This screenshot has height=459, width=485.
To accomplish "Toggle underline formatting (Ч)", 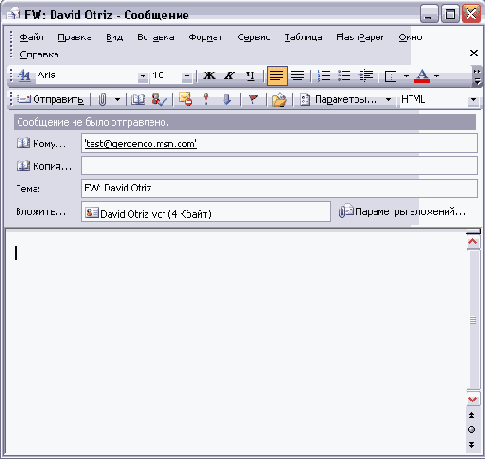I will coord(250,76).
